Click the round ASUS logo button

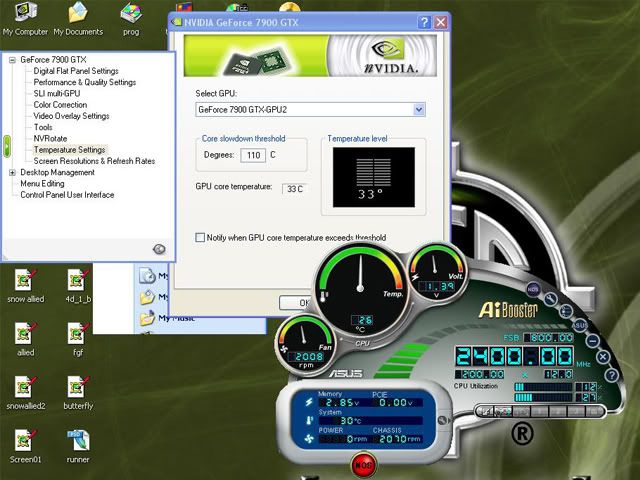[x=580, y=325]
